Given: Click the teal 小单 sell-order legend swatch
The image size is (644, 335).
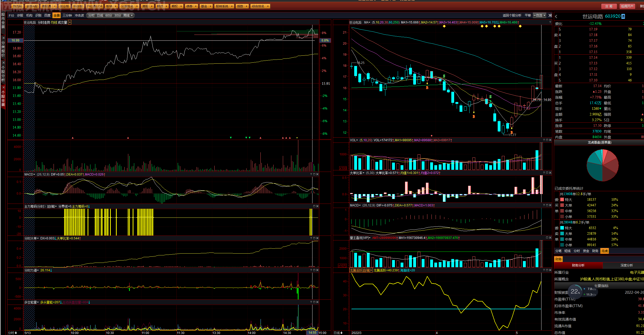Looking at the screenshot, I should (x=562, y=245).
